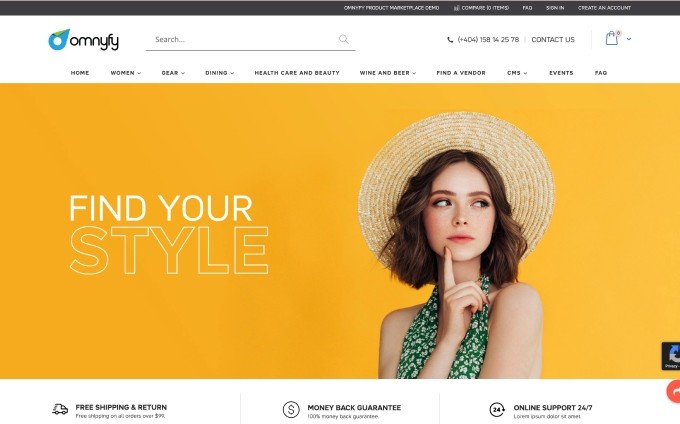Click the reCAPTCHA privacy badge
680x424 pixels.
click(x=671, y=356)
